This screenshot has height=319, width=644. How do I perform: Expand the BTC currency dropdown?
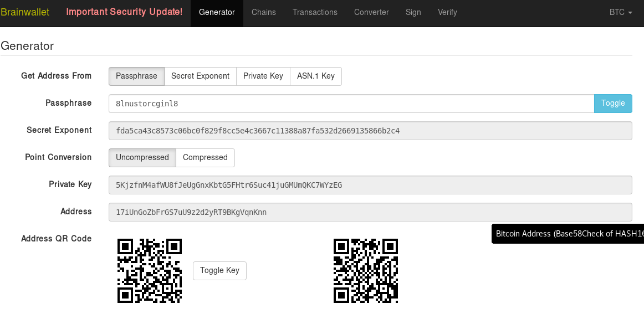(621, 12)
